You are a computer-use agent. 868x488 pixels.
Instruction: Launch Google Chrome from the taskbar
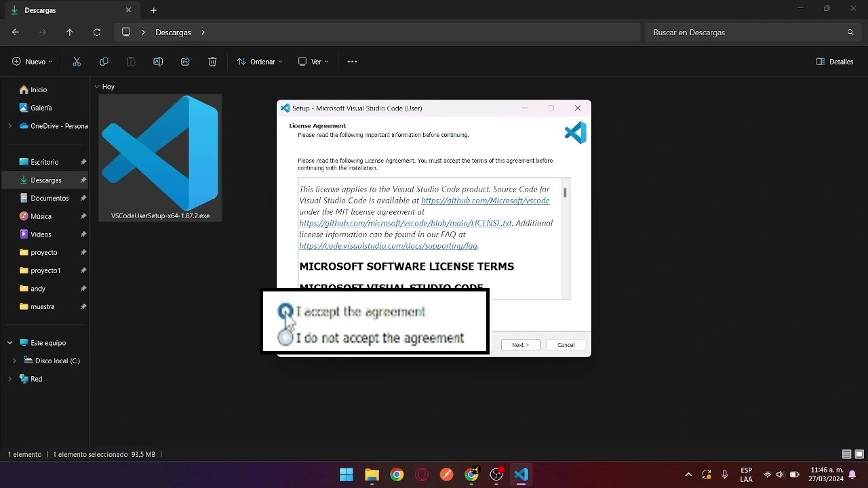point(397,474)
